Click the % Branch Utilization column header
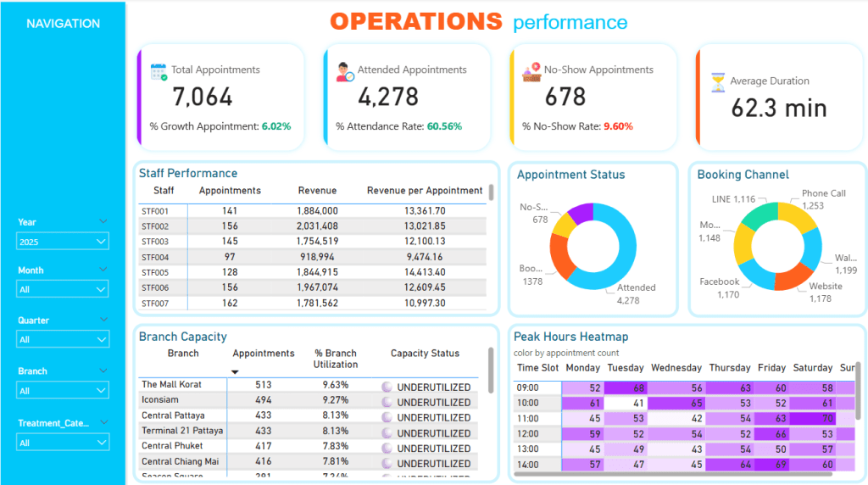 click(336, 359)
